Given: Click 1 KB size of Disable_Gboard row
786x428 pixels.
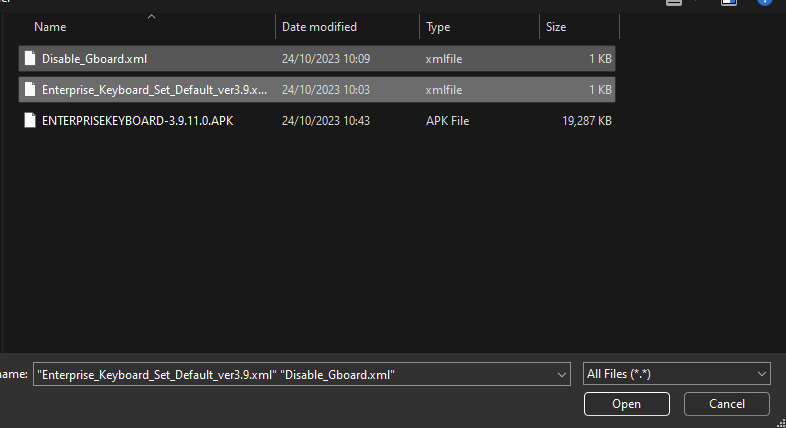Looking at the screenshot, I should 600,59.
